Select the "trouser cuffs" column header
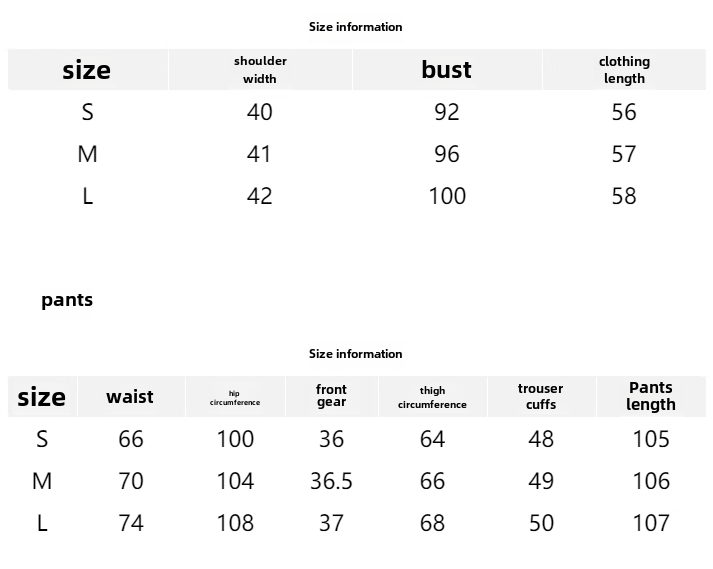713x569 pixels. click(541, 396)
